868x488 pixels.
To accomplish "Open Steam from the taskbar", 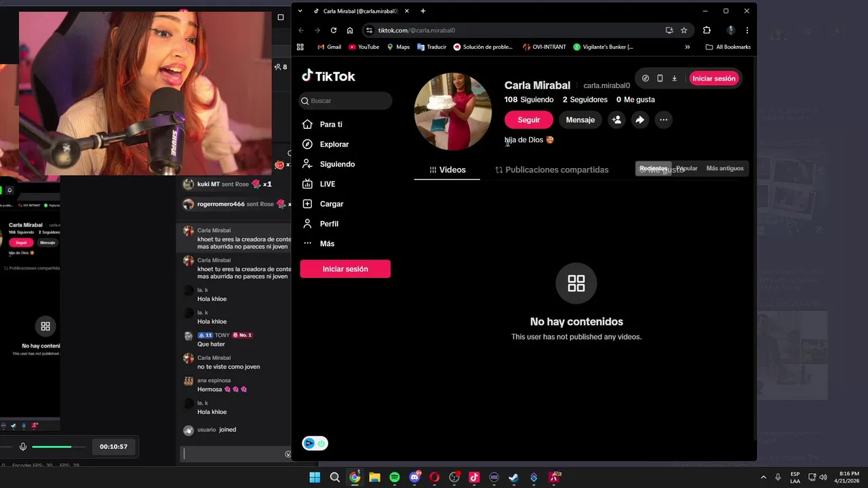I will tap(514, 477).
